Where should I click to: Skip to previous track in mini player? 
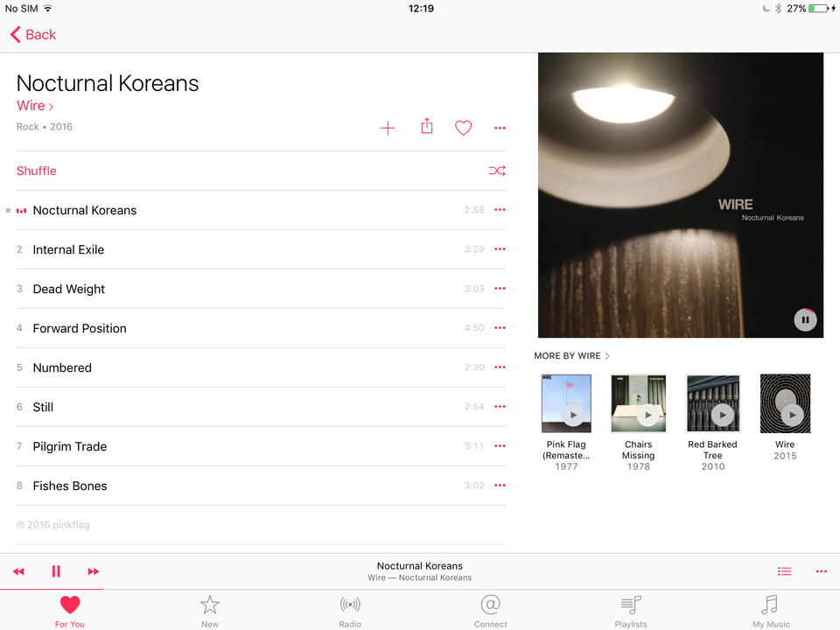(x=18, y=571)
